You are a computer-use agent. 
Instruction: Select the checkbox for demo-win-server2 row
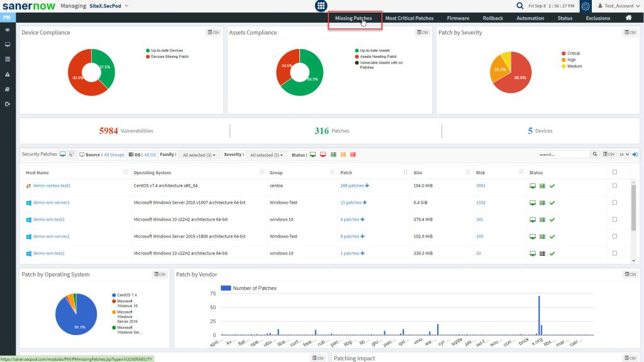pos(614,236)
